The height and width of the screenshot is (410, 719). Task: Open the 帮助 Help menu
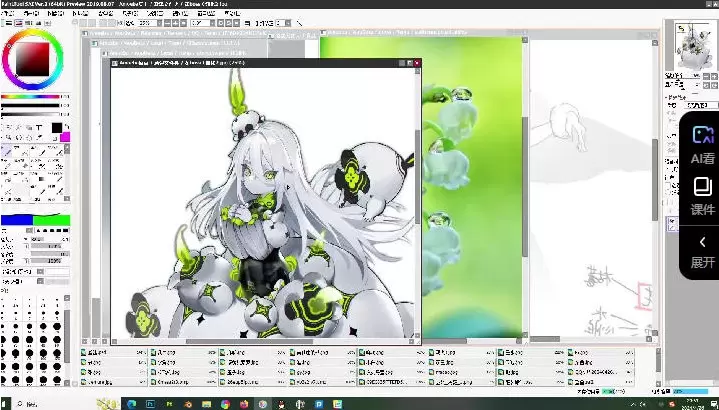point(232,13)
